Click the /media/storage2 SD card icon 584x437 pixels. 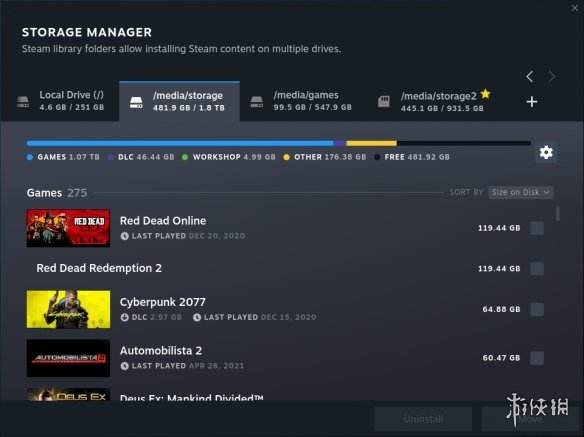(x=384, y=101)
